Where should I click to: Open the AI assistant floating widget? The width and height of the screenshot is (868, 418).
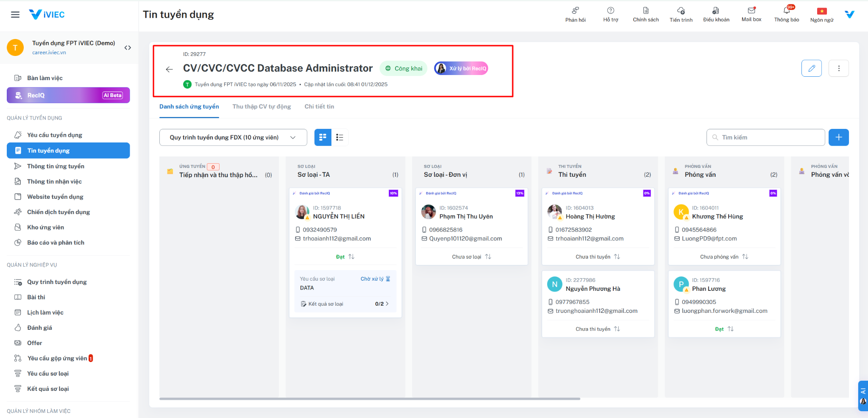point(863,396)
